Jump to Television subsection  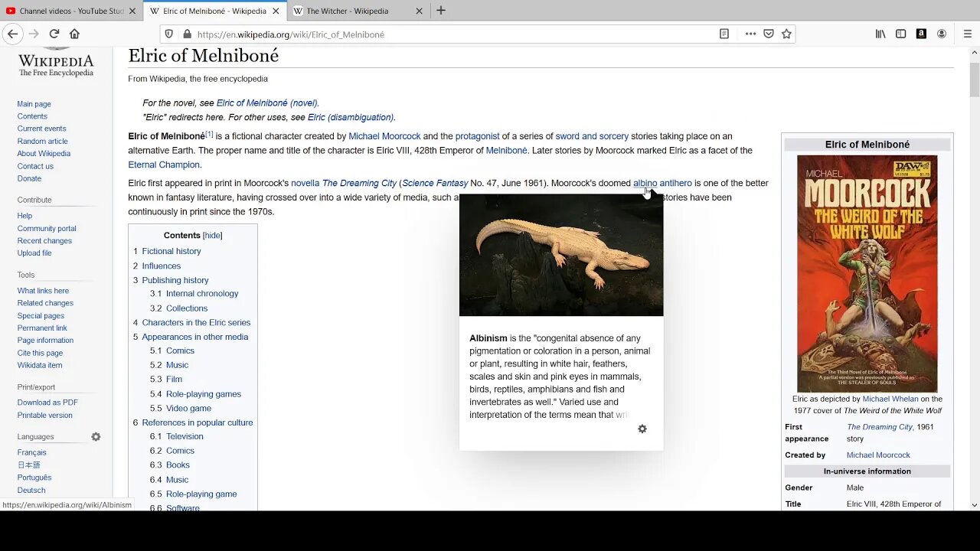tap(185, 437)
